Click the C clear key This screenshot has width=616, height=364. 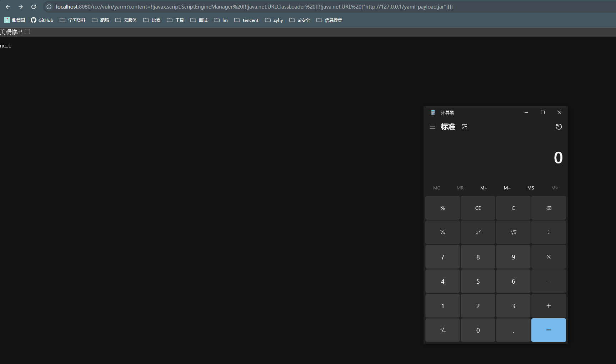pyautogui.click(x=513, y=208)
